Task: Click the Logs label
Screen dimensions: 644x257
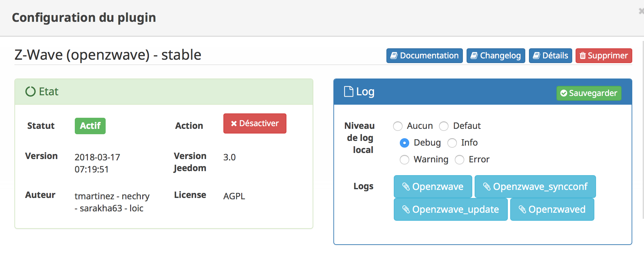Action: point(363,186)
